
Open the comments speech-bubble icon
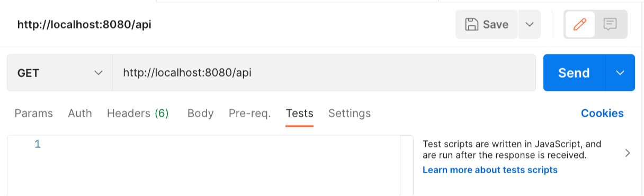click(x=610, y=24)
